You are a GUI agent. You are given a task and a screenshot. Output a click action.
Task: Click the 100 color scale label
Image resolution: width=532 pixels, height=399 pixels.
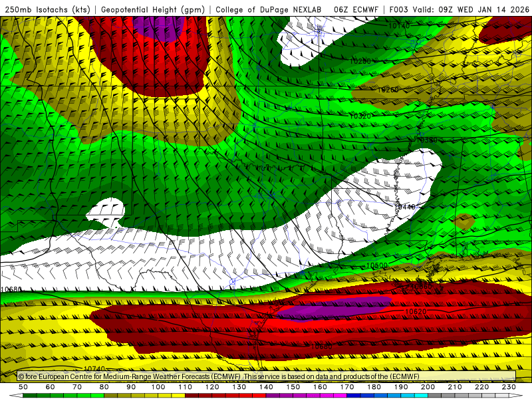158,387
